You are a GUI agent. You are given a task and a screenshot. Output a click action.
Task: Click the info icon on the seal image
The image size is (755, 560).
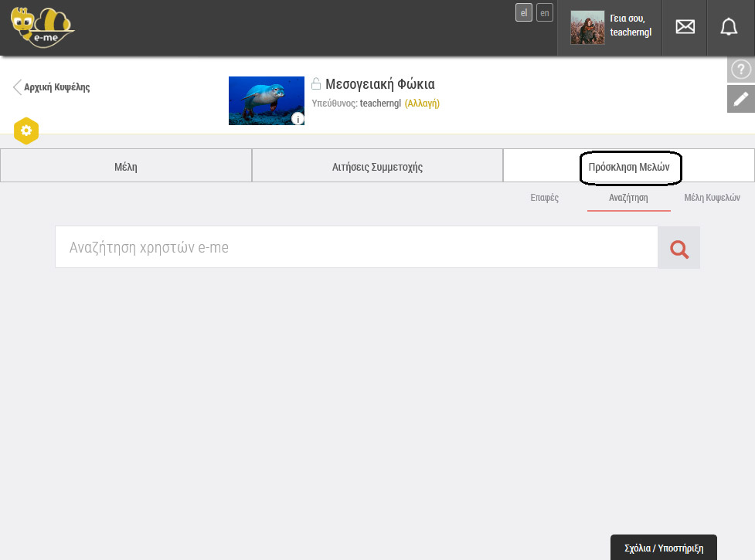point(298,118)
